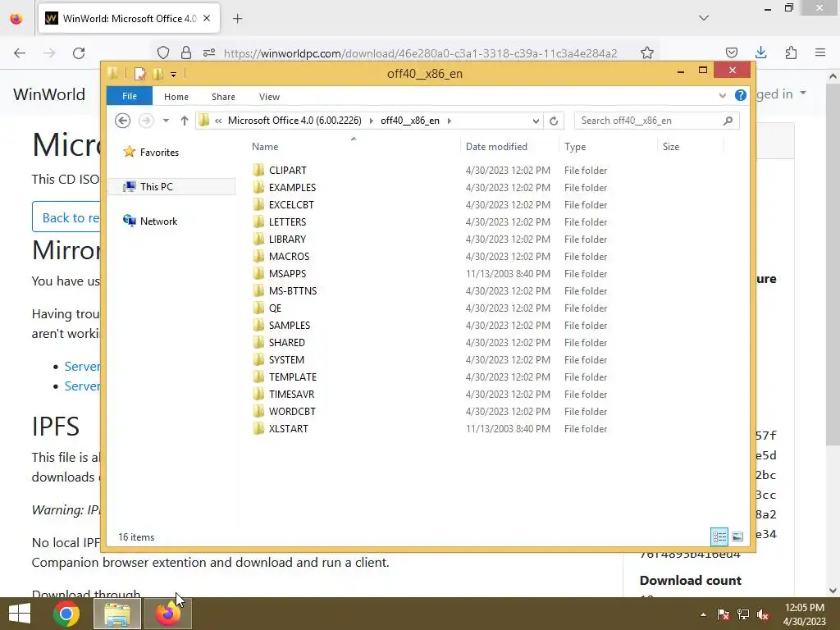Click the Explorer Forward arrow button
The height and width of the screenshot is (630, 840).
146,121
